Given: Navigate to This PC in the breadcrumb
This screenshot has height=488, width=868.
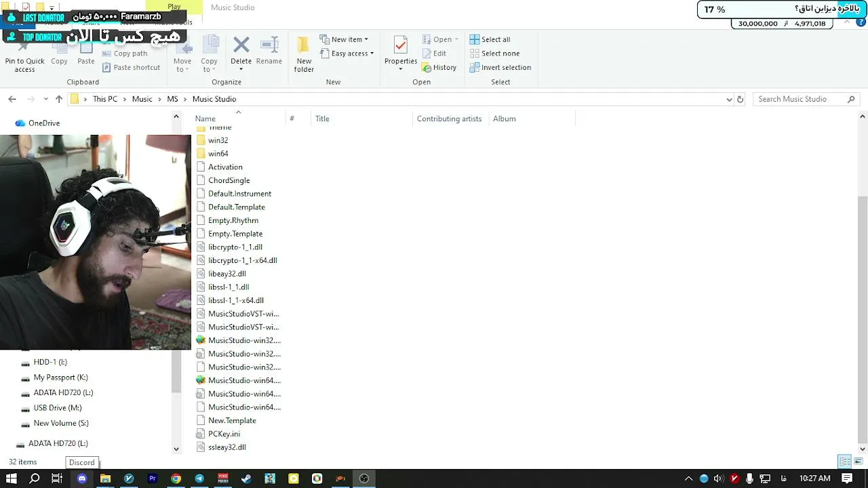Looking at the screenshot, I should 105,99.
